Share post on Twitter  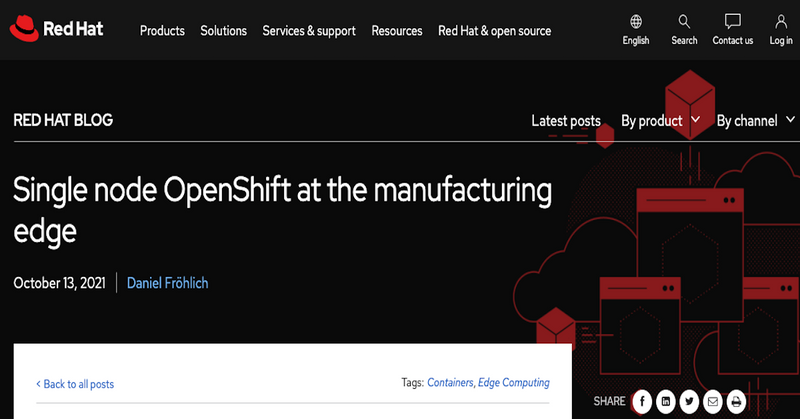689,402
